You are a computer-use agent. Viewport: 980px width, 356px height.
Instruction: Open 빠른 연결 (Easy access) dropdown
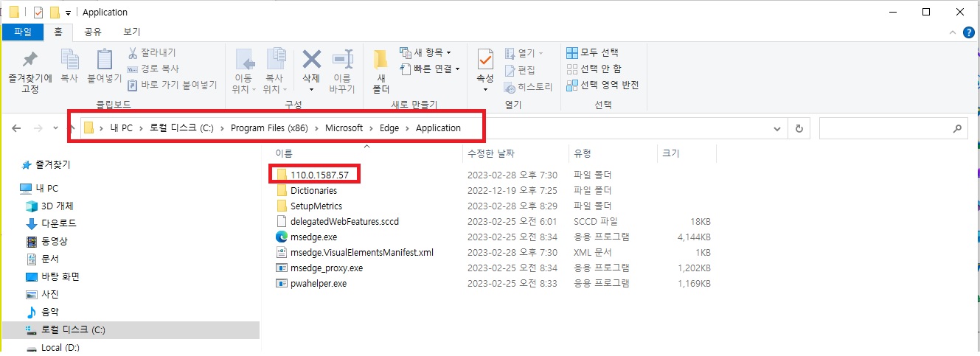point(429,69)
